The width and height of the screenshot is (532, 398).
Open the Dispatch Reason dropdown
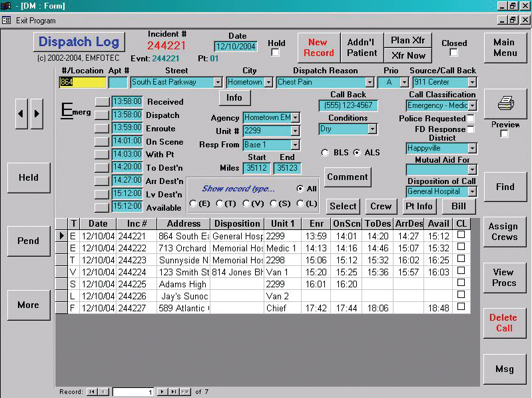(x=370, y=82)
